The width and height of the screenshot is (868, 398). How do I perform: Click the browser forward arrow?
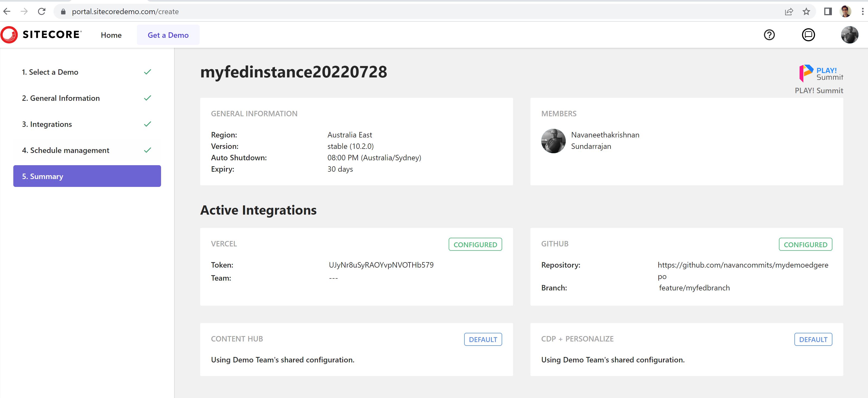click(24, 11)
